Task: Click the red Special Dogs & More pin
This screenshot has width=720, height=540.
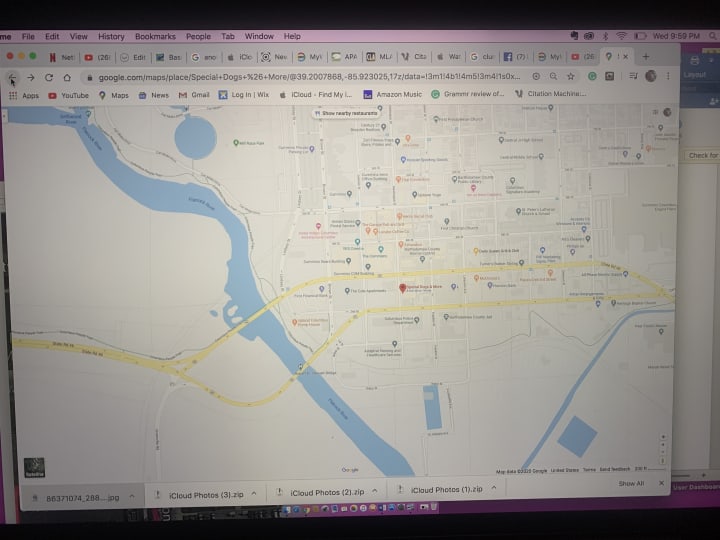Action: (402, 288)
